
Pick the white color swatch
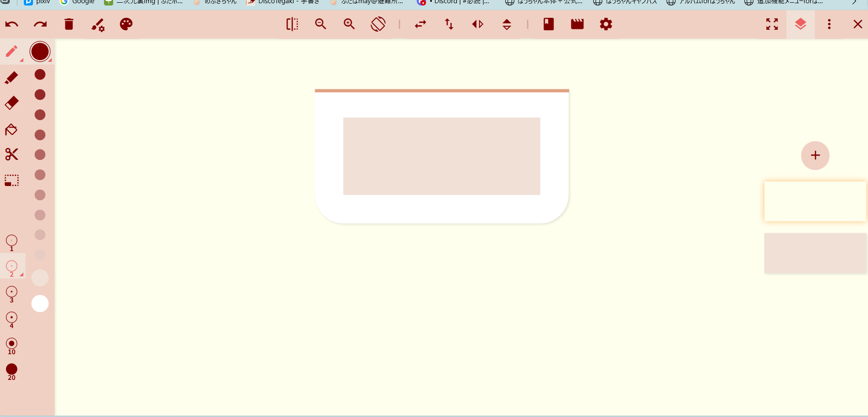(40, 303)
